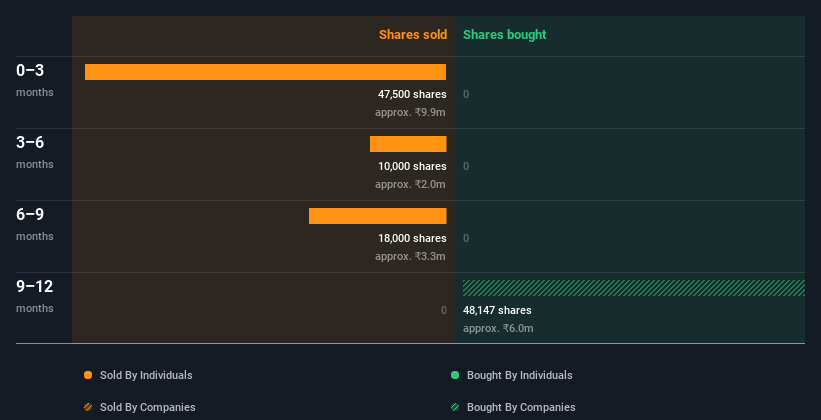Click the 9–12 months row label
Viewport: 821px width, 420px height.
point(35,296)
